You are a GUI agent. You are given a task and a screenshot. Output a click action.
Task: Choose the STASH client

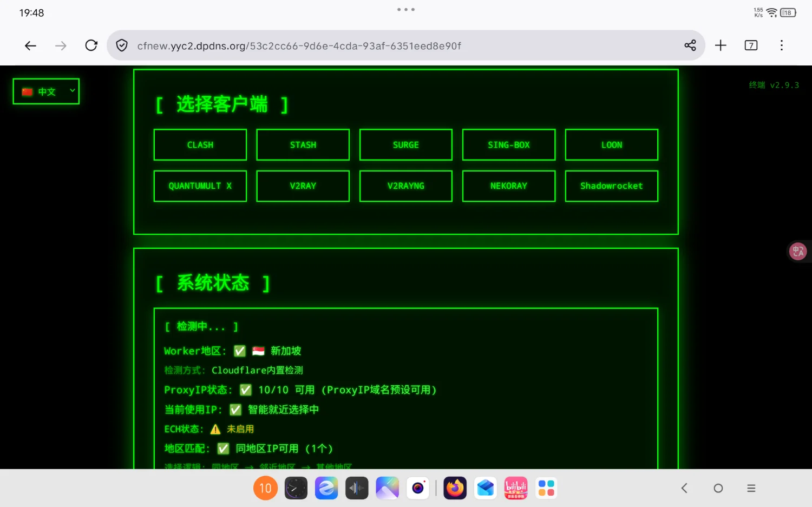[x=303, y=144]
